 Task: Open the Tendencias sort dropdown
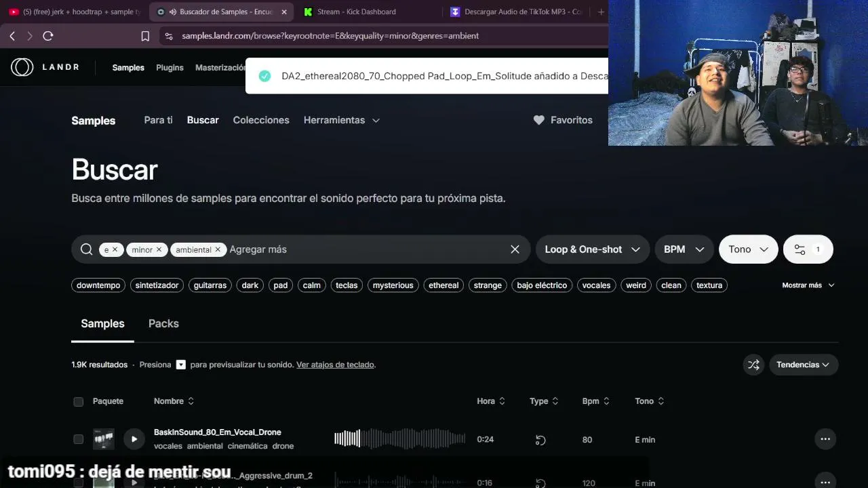[804, 365]
